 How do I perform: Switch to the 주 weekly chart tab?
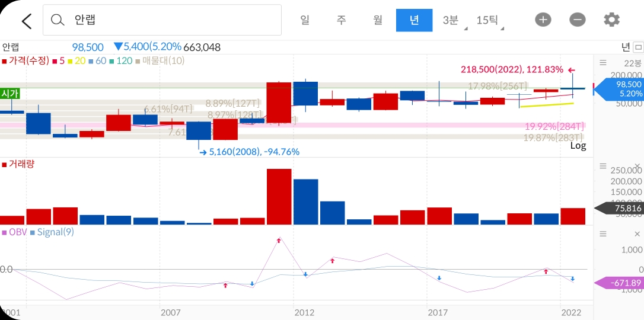coord(341,20)
